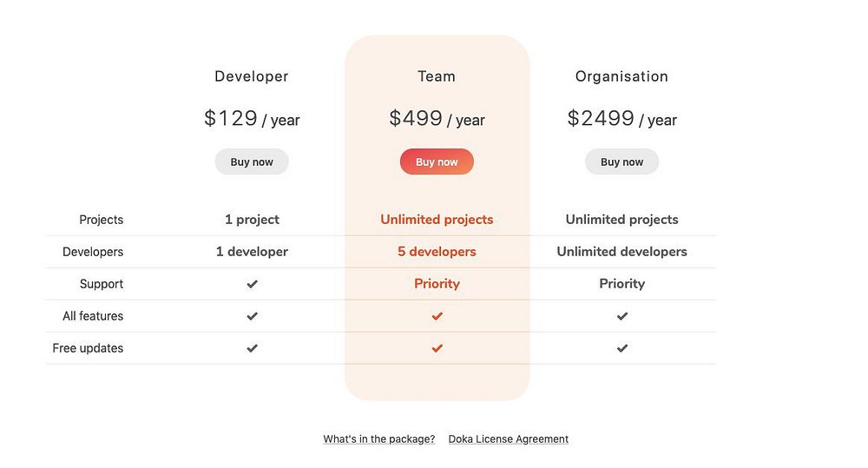Click the Organisation Free updates checkmark
The image size is (868, 468).
click(622, 348)
